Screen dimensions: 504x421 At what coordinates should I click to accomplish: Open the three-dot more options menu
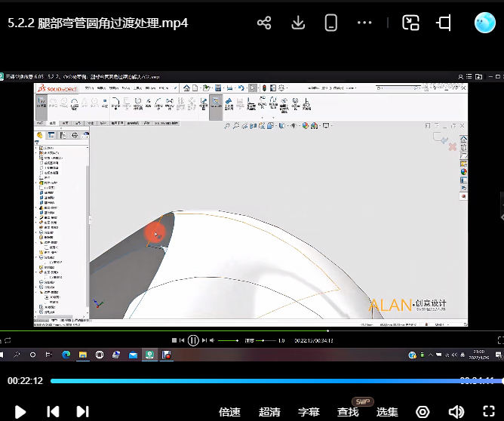(x=364, y=23)
